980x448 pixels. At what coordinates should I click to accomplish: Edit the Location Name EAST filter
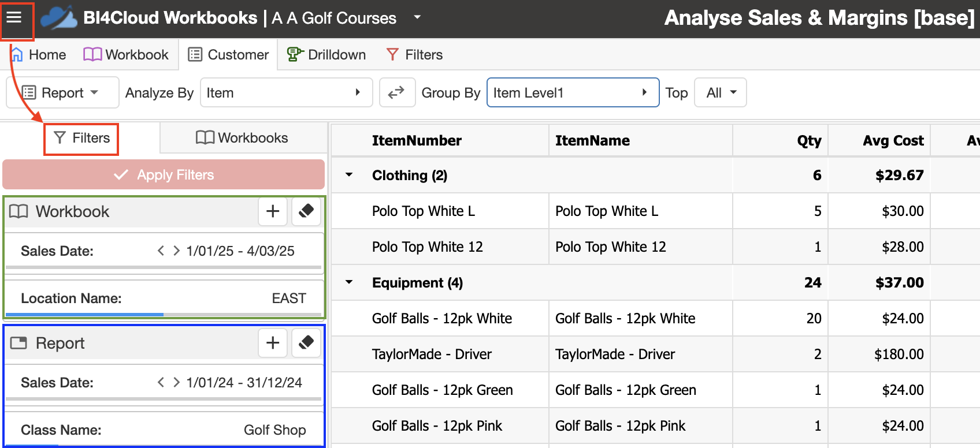(x=164, y=298)
